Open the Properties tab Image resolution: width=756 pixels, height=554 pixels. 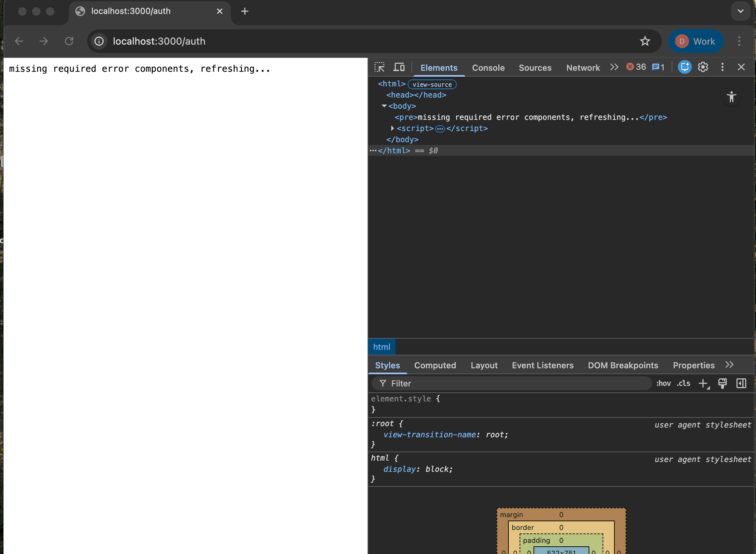694,365
